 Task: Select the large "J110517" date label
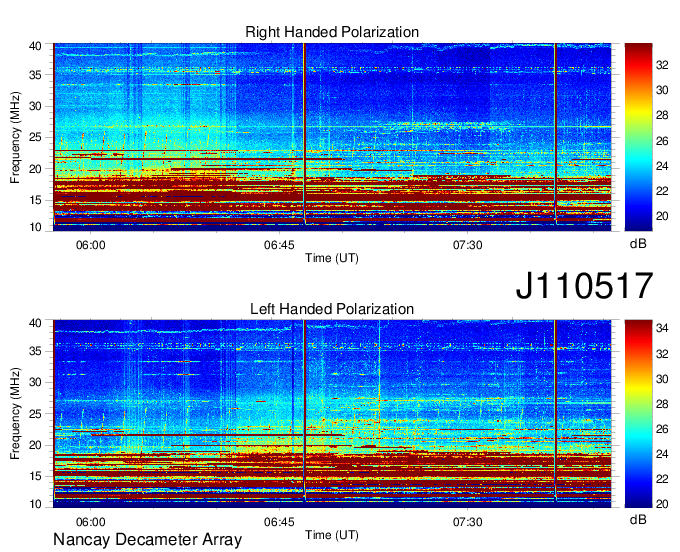(584, 286)
